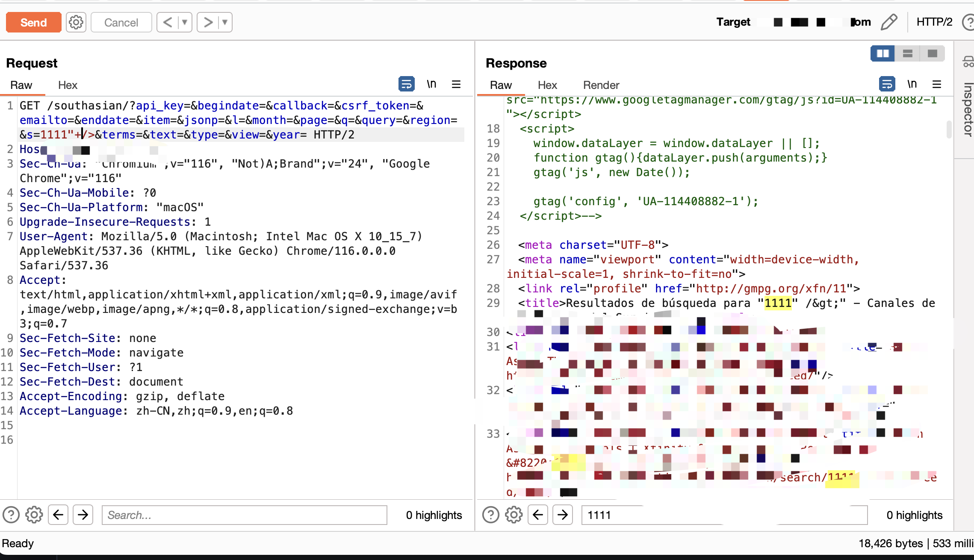Click the newline toggle icon in Request panel
This screenshot has height=560, width=974.
[x=431, y=84]
